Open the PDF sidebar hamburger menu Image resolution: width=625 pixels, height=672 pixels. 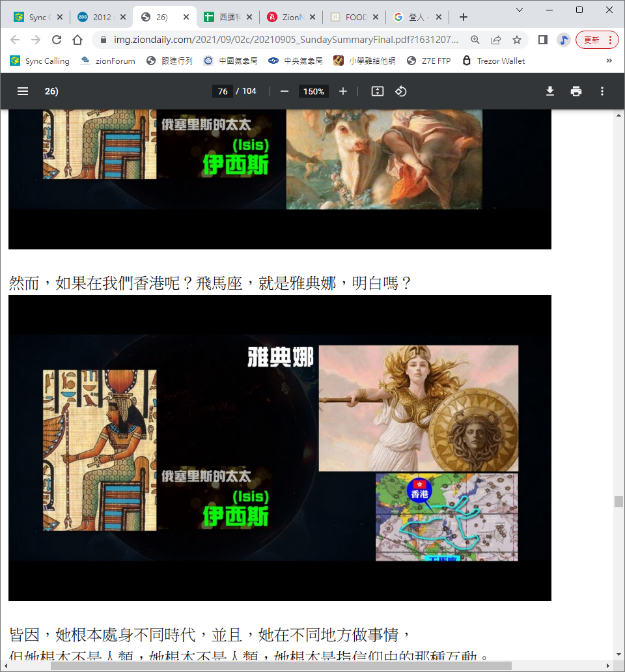[23, 91]
